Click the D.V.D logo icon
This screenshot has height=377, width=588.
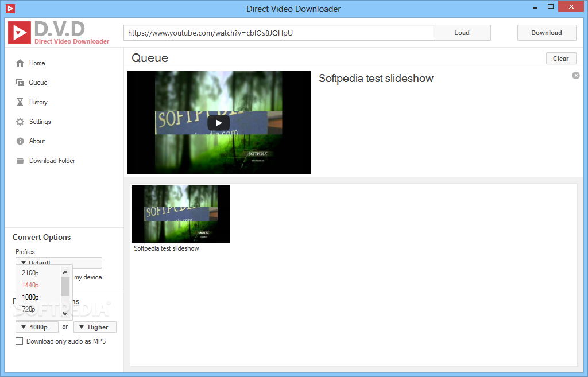click(x=20, y=33)
